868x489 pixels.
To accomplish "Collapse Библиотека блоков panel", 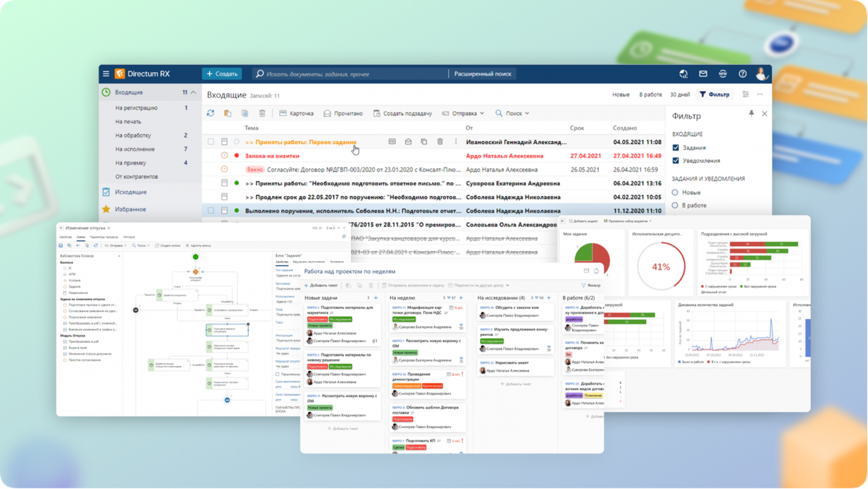I will [x=119, y=256].
